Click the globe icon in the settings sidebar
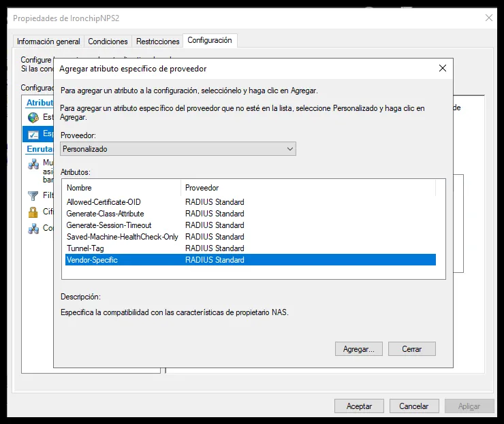The height and width of the screenshot is (424, 504). tap(33, 118)
